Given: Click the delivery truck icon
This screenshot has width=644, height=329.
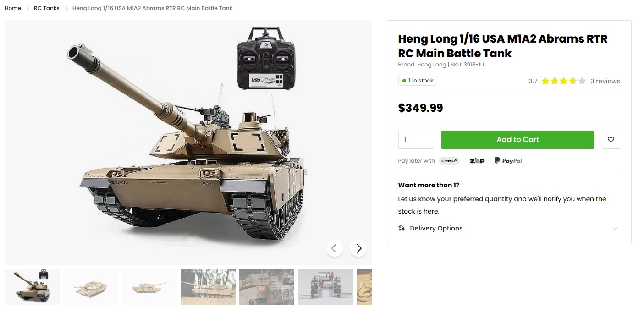Looking at the screenshot, I should tap(401, 228).
